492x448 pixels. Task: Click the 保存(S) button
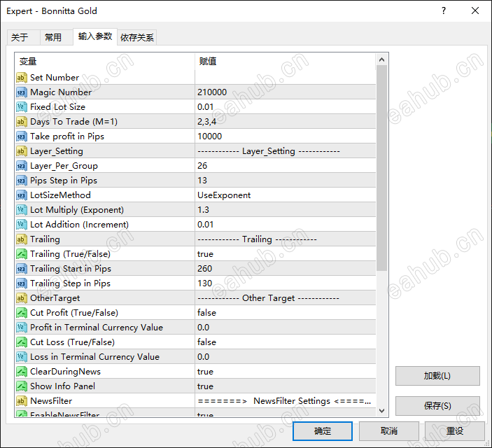(x=437, y=406)
